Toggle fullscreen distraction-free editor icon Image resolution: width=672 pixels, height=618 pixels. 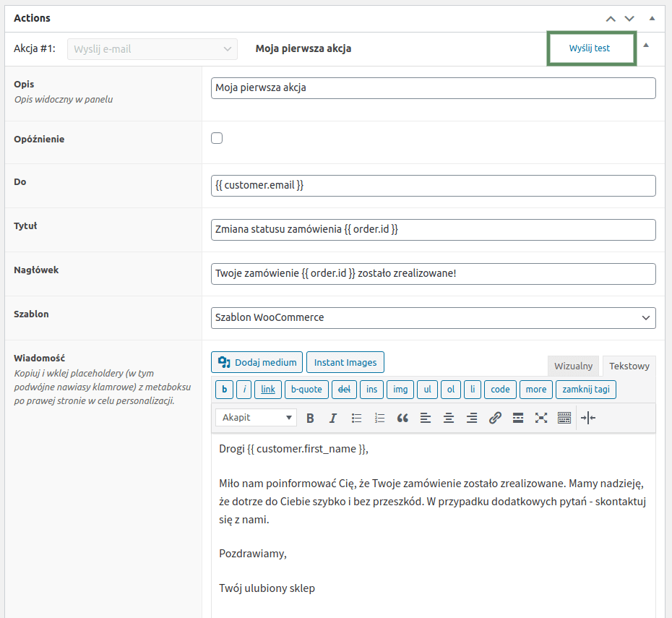[541, 418]
